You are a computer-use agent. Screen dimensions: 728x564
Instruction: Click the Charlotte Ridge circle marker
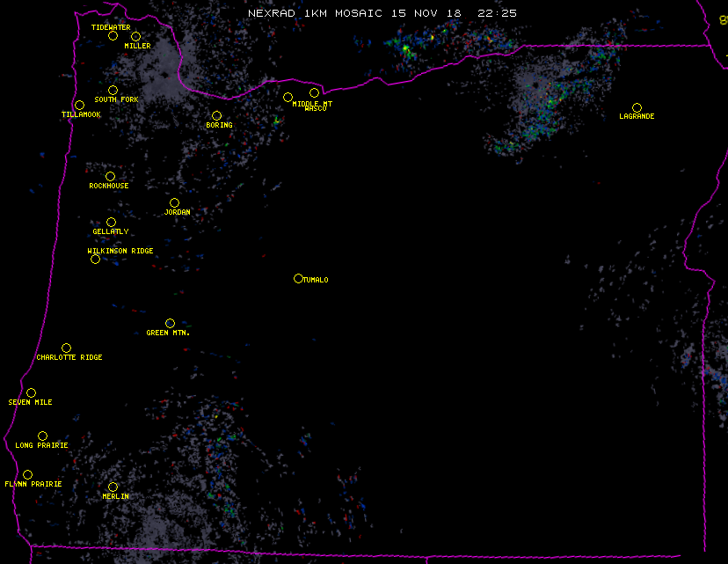click(x=66, y=348)
